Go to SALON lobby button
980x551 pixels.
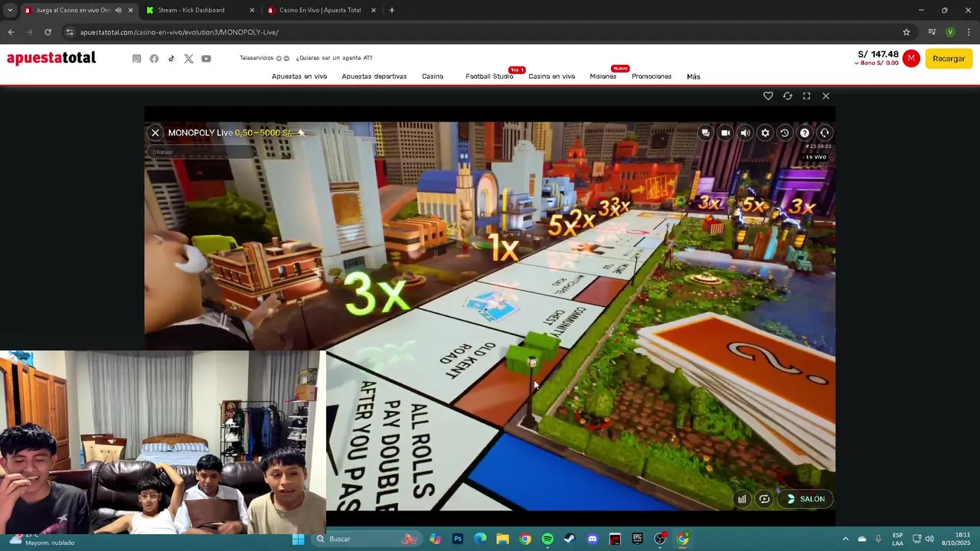point(806,499)
